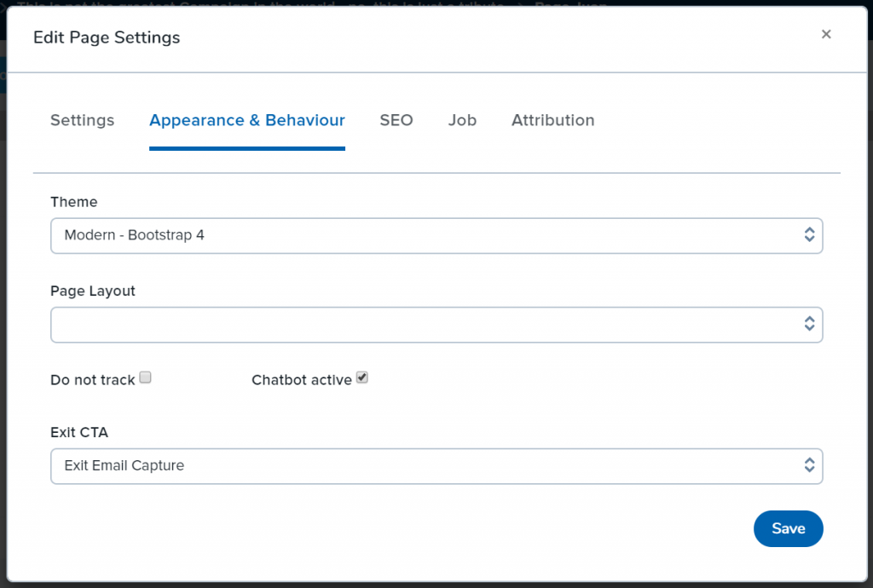
Task: Click the Exit Email Capture text
Action: click(x=124, y=465)
